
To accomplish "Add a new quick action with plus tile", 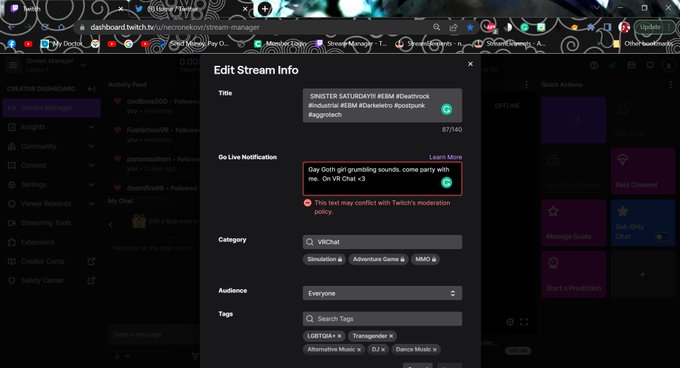I will tap(643, 274).
